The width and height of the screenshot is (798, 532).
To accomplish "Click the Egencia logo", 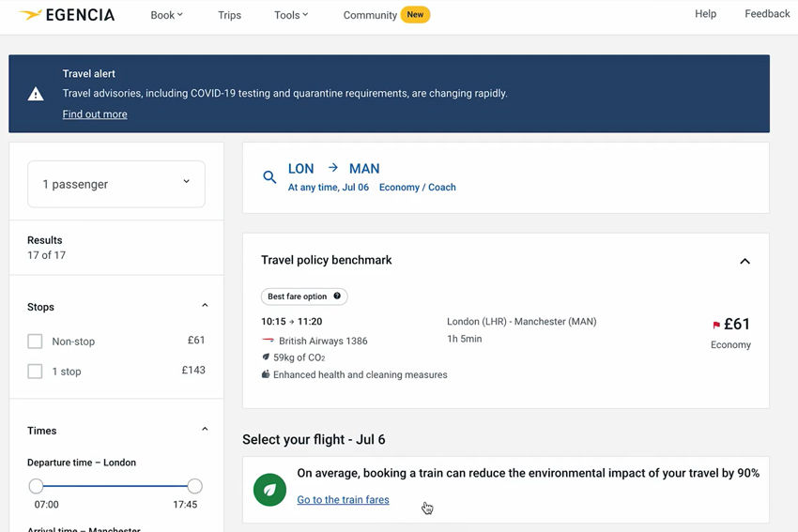I will [x=66, y=15].
